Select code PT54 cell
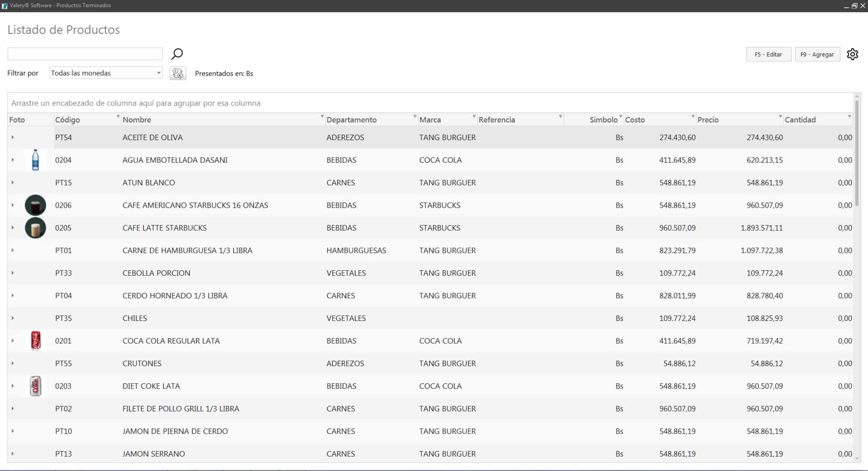Screen dimensions: 868x471 (x=63, y=137)
